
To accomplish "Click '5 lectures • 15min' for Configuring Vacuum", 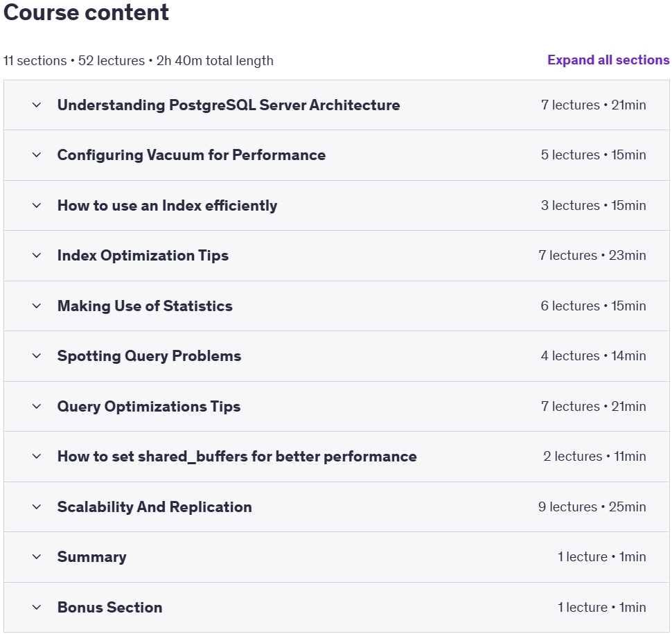I will click(x=593, y=155).
